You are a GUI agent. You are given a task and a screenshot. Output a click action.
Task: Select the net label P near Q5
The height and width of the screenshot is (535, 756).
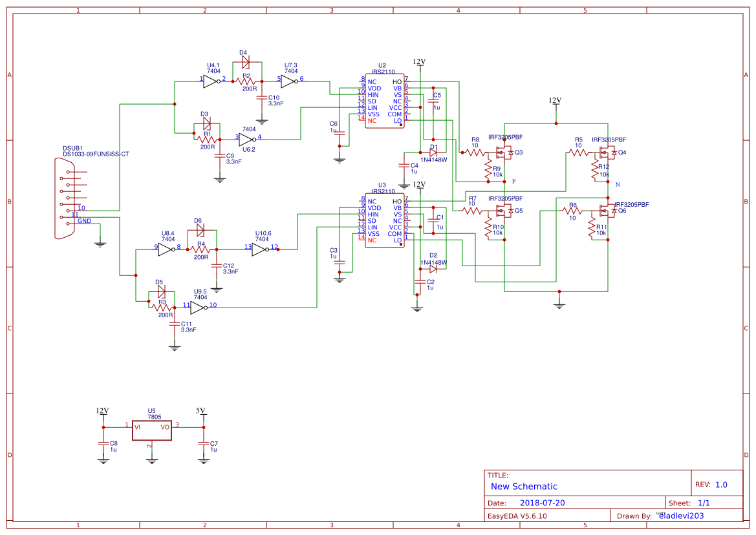click(x=515, y=182)
